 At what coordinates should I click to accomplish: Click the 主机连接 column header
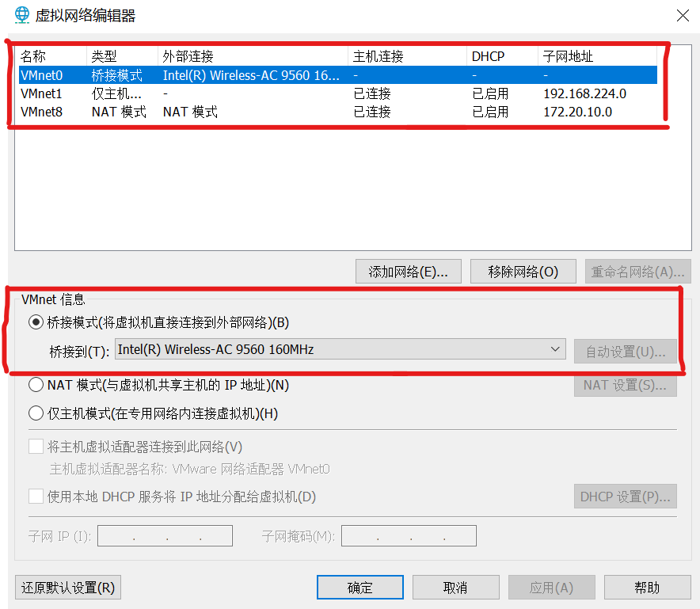[407, 56]
